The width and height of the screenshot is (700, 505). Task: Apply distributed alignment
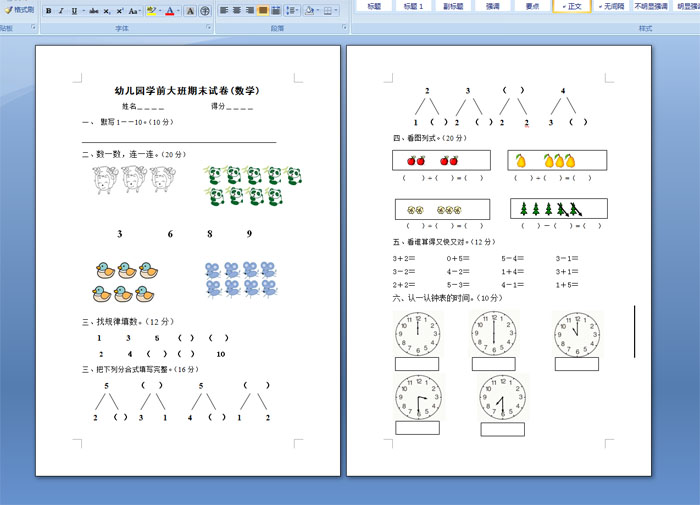[x=276, y=10]
